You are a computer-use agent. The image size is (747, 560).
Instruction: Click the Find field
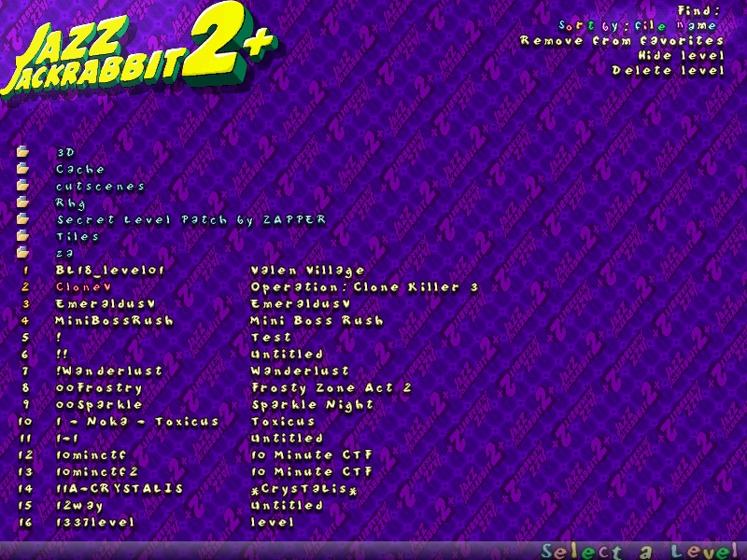click(x=698, y=10)
